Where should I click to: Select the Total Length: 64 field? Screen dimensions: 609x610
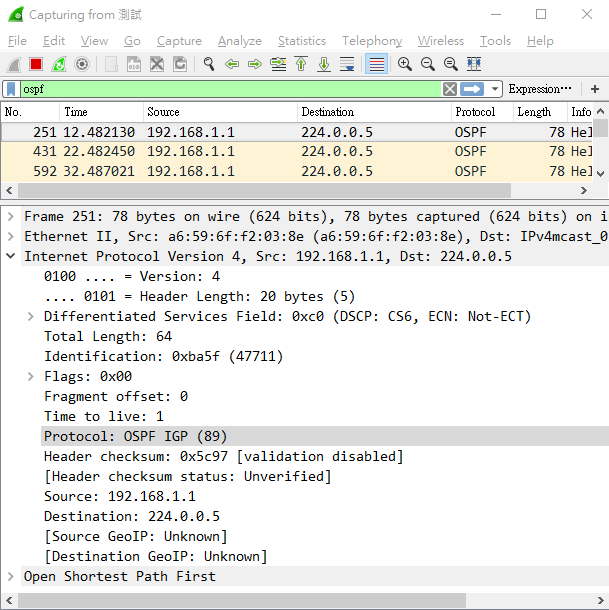click(x=108, y=337)
